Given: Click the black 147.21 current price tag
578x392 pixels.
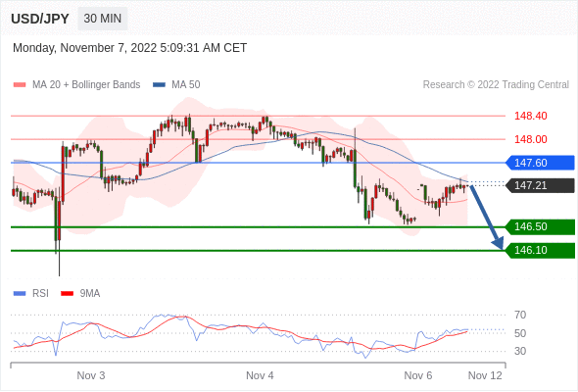Looking at the screenshot, I should point(540,185).
